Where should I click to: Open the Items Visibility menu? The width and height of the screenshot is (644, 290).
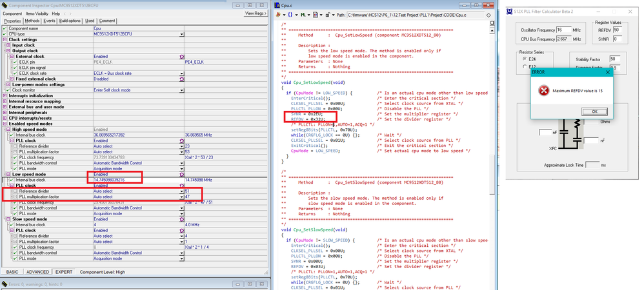pos(37,14)
